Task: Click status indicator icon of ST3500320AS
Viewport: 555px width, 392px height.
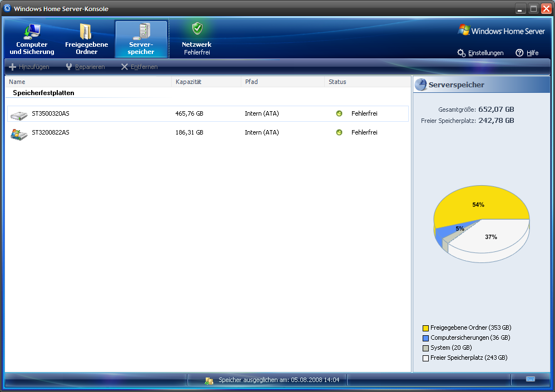Action: coord(339,113)
